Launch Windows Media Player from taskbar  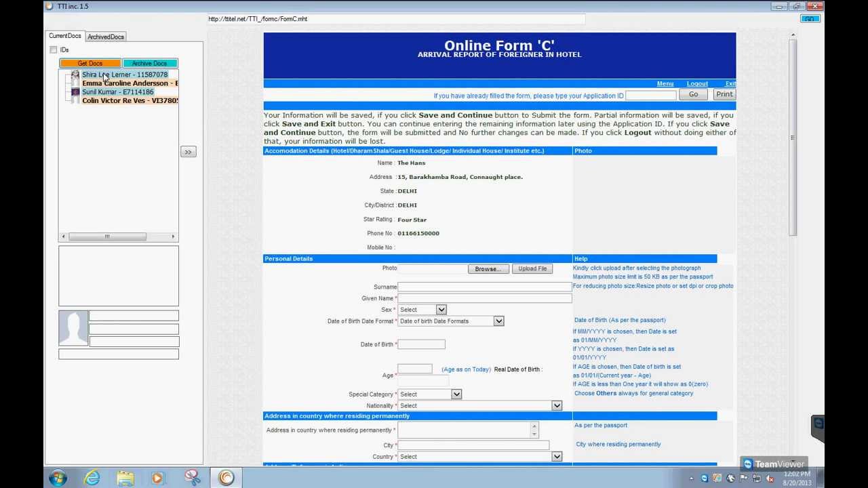(x=158, y=478)
